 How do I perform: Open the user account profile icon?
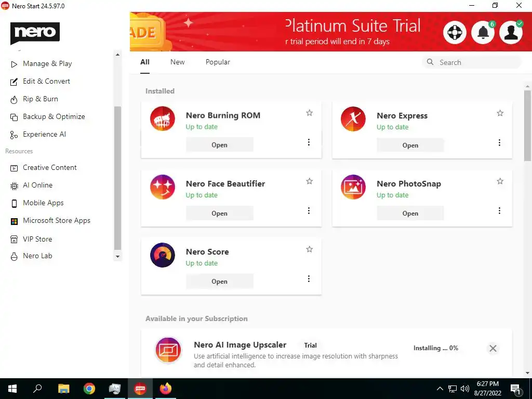click(x=511, y=33)
